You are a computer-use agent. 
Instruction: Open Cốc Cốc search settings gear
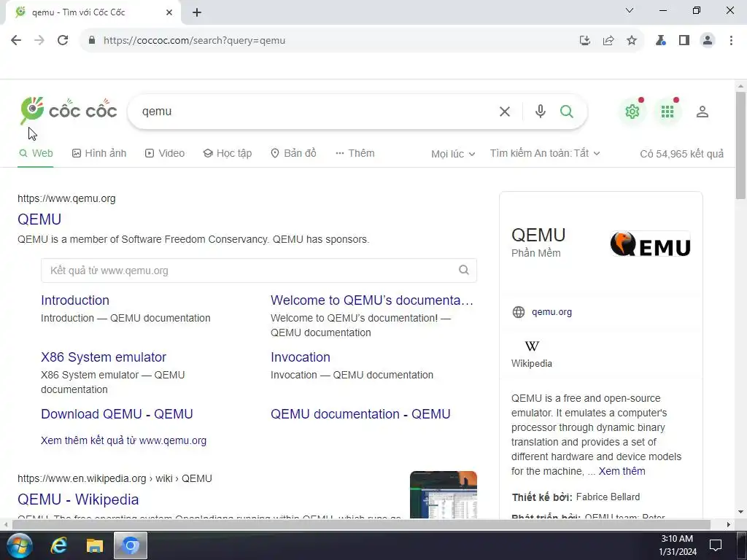632,112
